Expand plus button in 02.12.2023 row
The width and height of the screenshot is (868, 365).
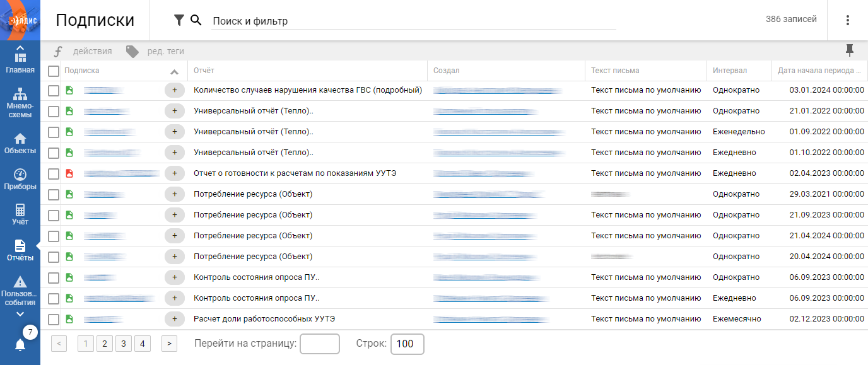pos(175,319)
